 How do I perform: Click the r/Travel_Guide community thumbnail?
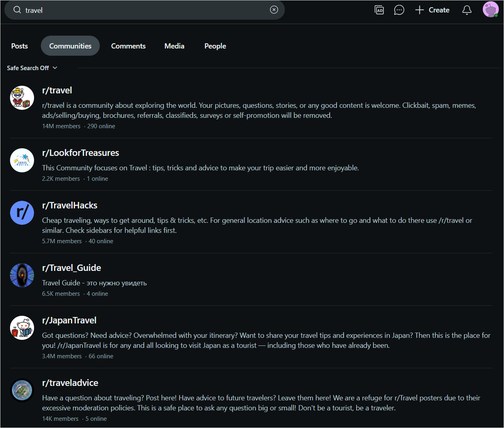(x=22, y=275)
